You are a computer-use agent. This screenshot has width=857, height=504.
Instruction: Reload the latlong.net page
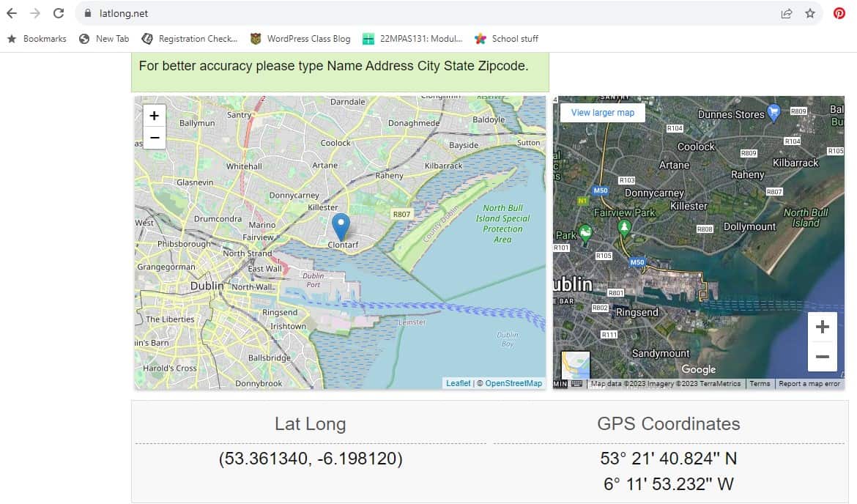tap(59, 13)
